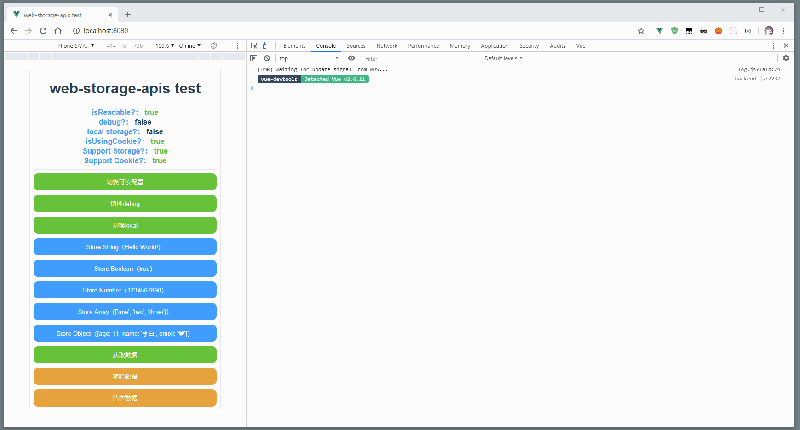Open the Default levels dropdown
Image resolution: width=800 pixels, height=430 pixels.
pos(504,58)
